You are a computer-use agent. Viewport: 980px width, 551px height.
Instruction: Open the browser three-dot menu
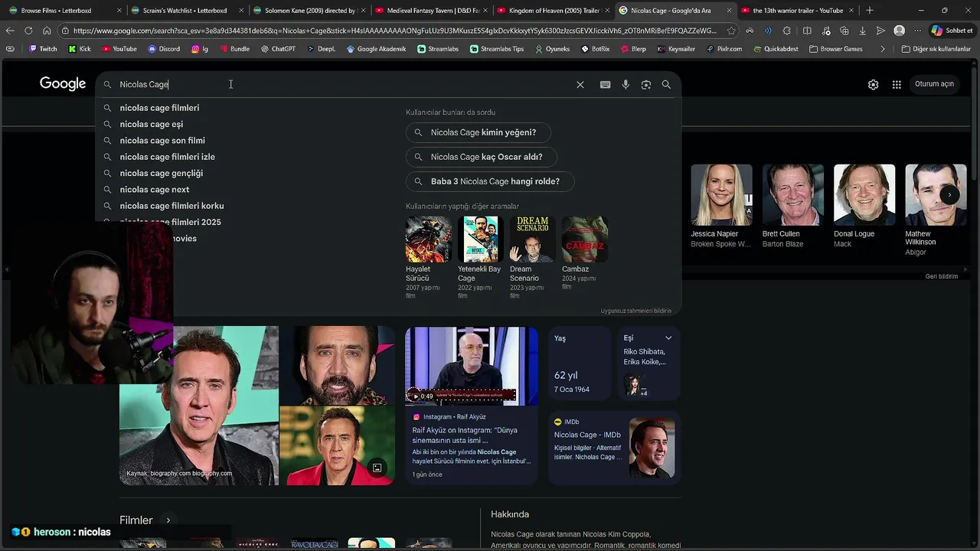tap(917, 31)
